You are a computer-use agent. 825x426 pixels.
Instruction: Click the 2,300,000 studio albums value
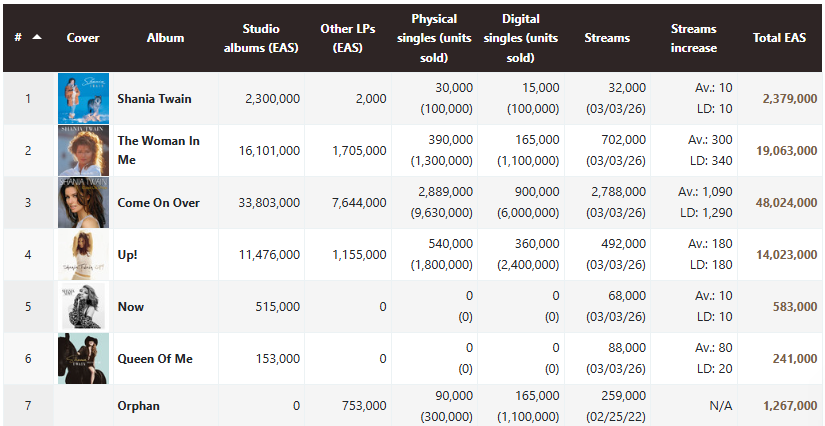coord(273,98)
